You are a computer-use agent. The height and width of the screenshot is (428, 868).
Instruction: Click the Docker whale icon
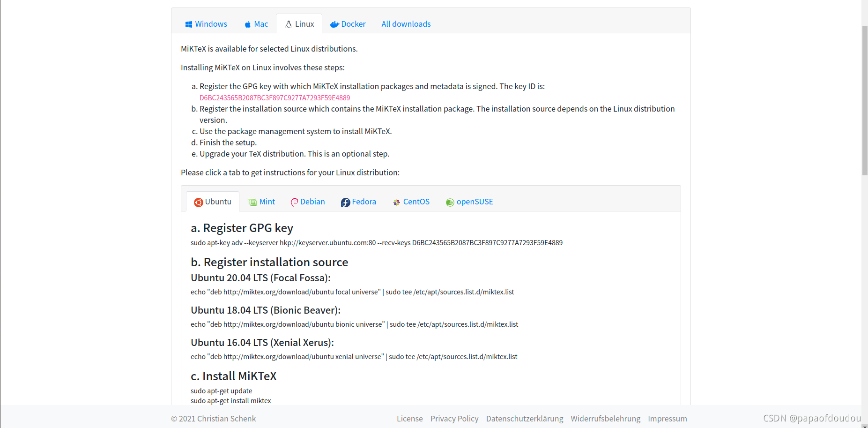point(334,24)
